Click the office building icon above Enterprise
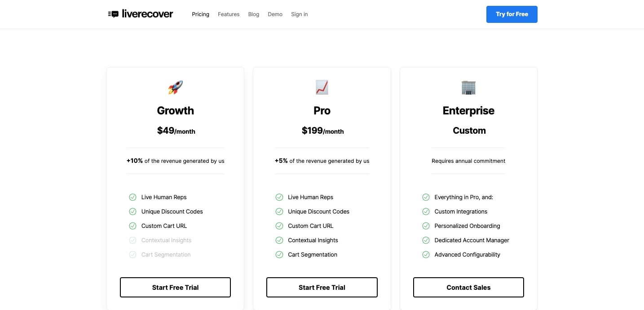 tap(468, 87)
